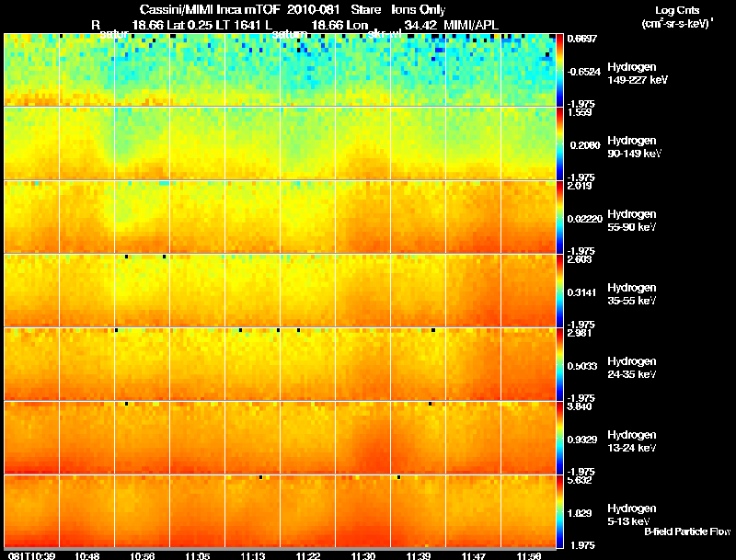
Task: Click the '0.6697' color scale maximum value
Action: click(582, 39)
